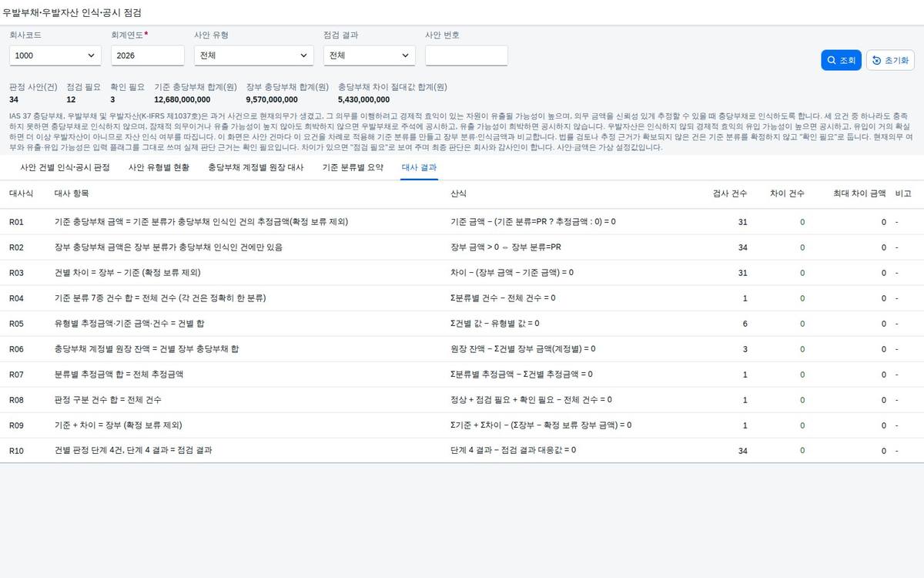Click the 차이 건수 column header
Screen dimensions: 924x578
(788, 193)
